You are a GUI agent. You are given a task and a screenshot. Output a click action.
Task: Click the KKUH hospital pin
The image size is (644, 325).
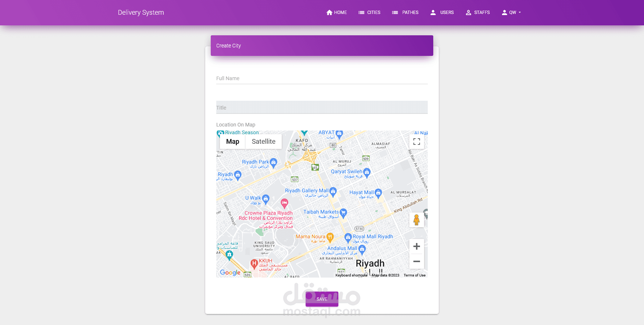254,264
